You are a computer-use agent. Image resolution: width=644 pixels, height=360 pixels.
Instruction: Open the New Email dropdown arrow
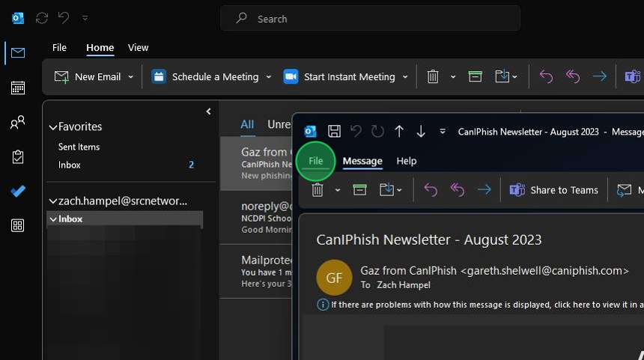(x=130, y=77)
